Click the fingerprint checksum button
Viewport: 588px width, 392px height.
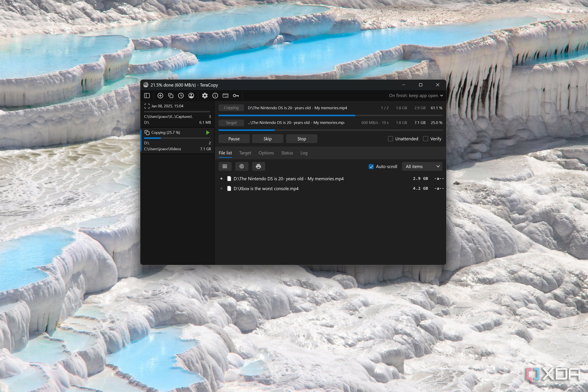pos(242,166)
